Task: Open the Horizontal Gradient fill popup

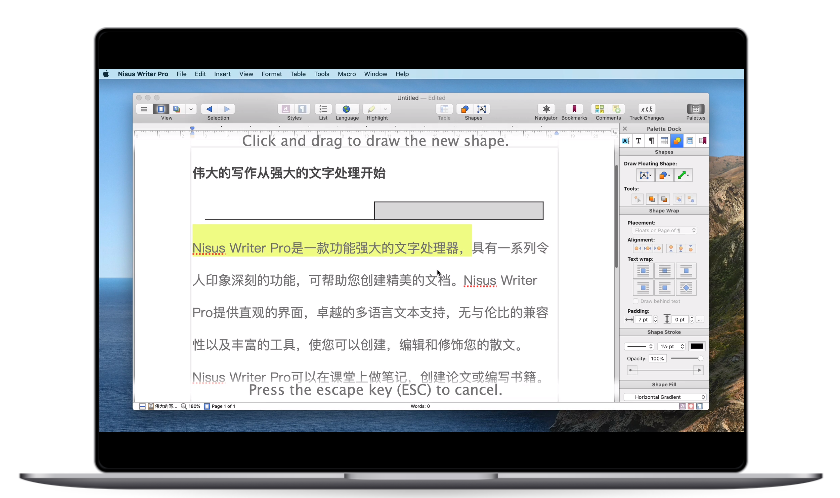Action: (664, 397)
